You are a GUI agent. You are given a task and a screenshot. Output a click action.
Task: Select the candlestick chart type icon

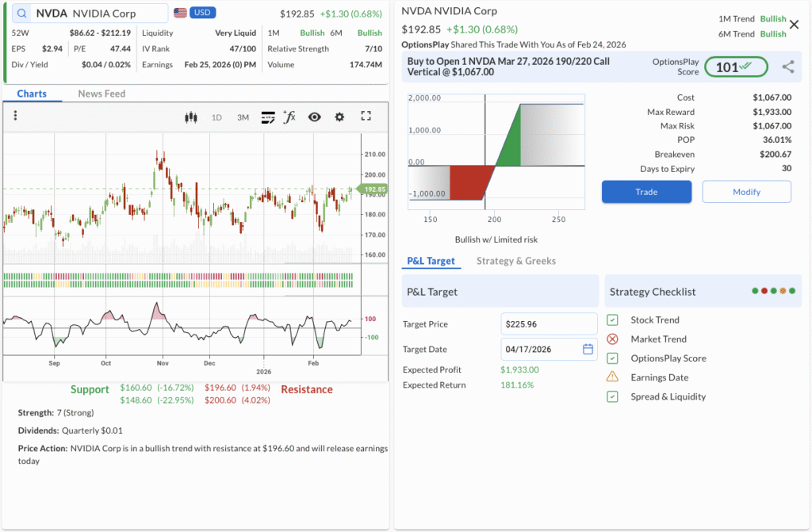point(190,117)
